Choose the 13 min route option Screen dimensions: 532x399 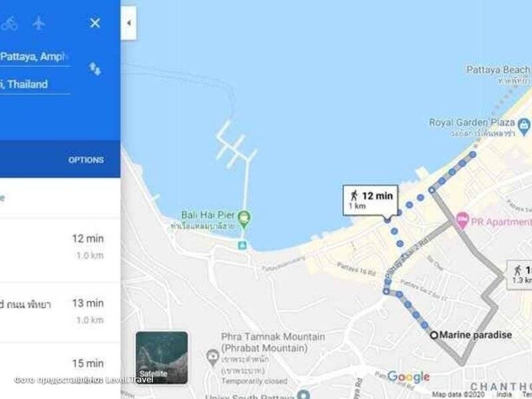pyautogui.click(x=60, y=313)
